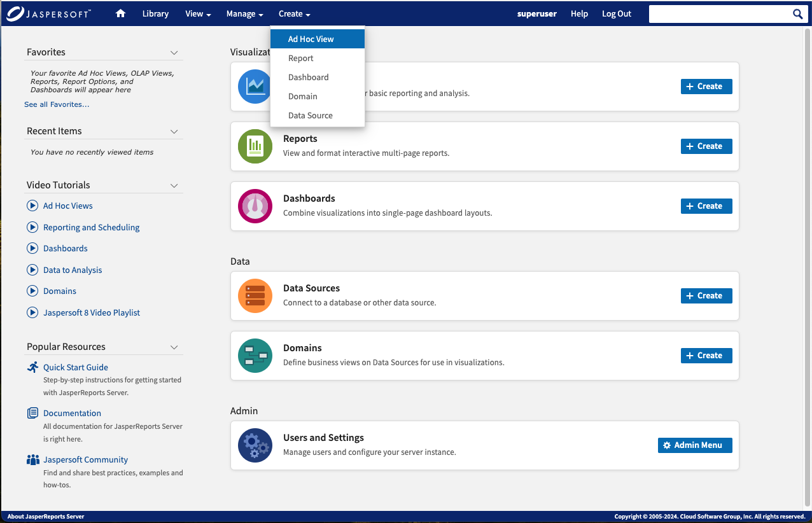Click play icon beside Data to Analysis
The height and width of the screenshot is (523, 812).
click(x=32, y=270)
